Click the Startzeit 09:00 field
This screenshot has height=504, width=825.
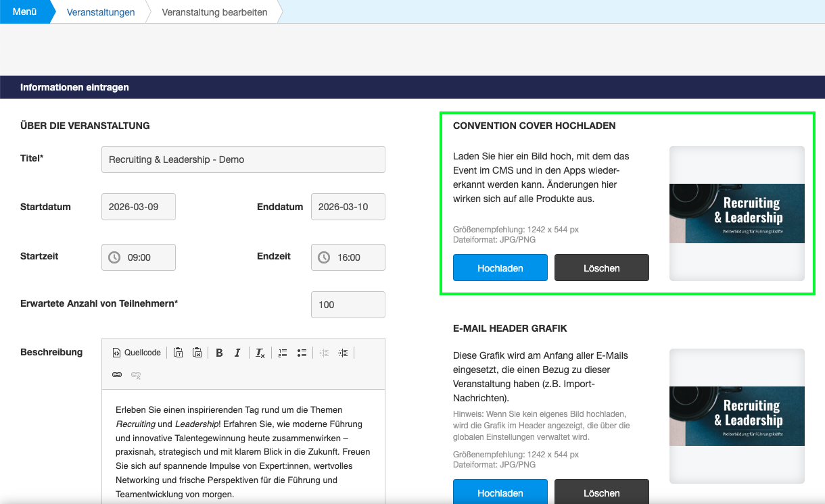pos(139,257)
